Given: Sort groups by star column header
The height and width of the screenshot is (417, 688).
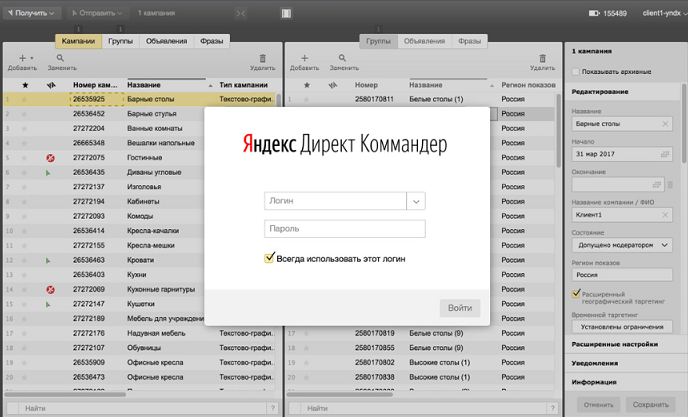Looking at the screenshot, I should 307,85.
